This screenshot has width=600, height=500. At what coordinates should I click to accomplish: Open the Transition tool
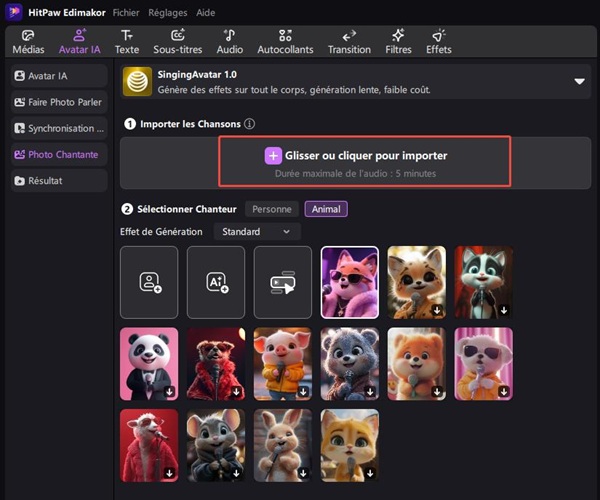point(349,42)
